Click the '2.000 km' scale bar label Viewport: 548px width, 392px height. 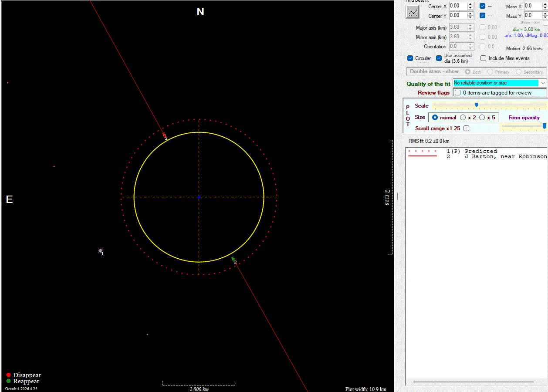pos(199,389)
